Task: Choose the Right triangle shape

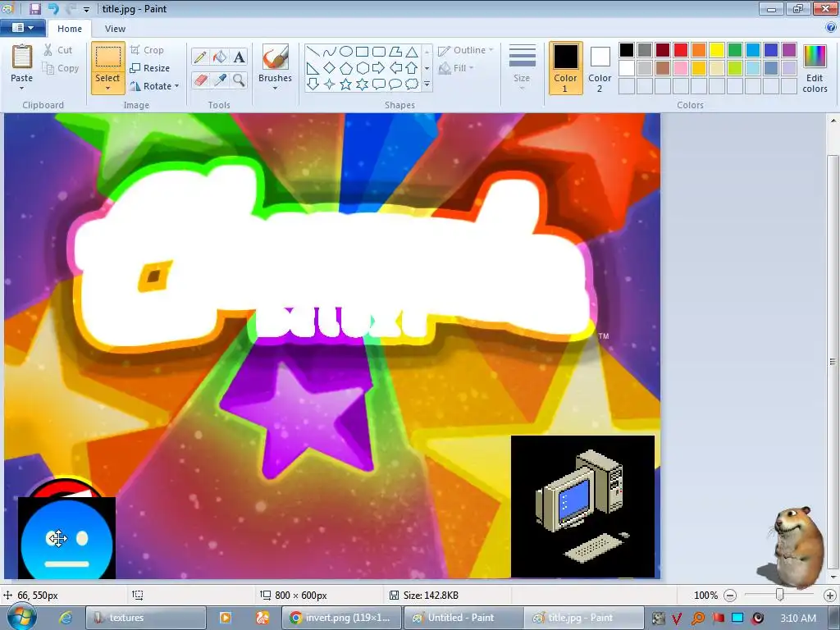Action: [313, 68]
